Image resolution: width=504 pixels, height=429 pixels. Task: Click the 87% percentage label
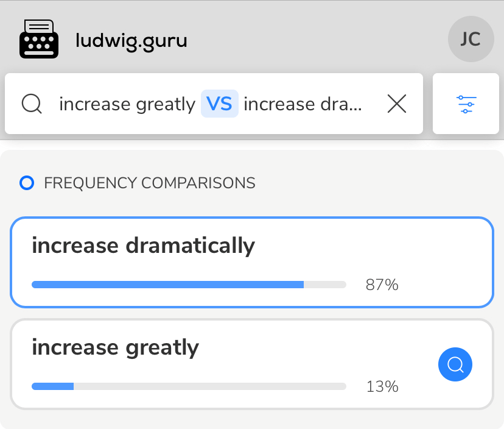click(382, 285)
